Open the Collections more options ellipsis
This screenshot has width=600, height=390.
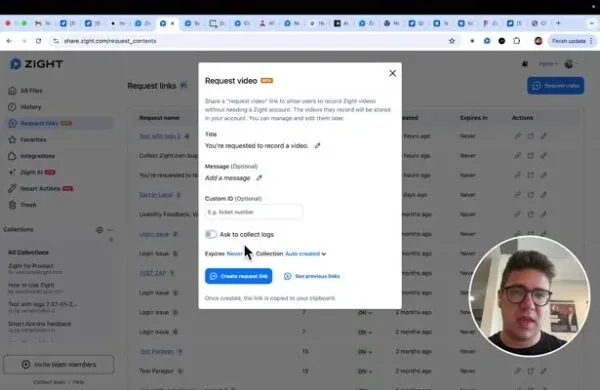pyautogui.click(x=110, y=230)
